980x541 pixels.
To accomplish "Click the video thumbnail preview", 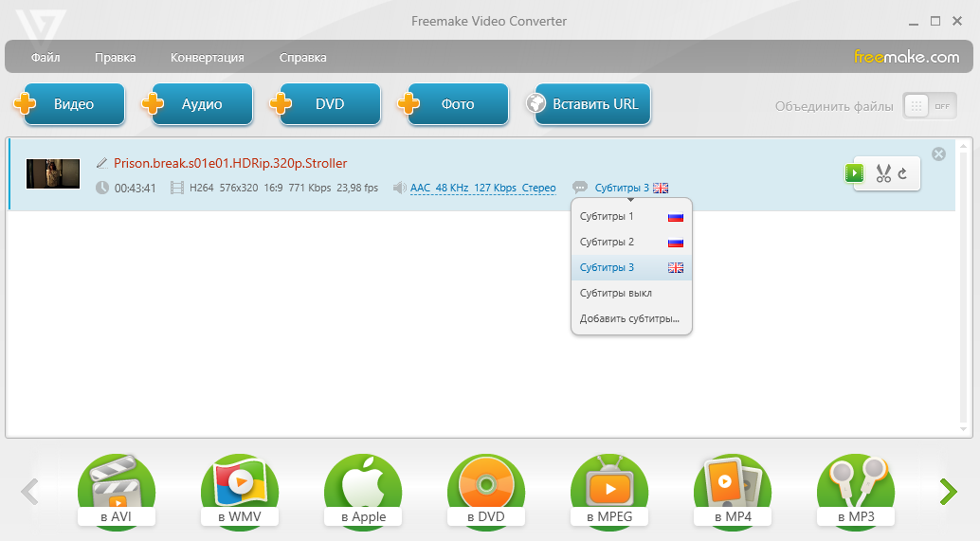I will pyautogui.click(x=53, y=173).
